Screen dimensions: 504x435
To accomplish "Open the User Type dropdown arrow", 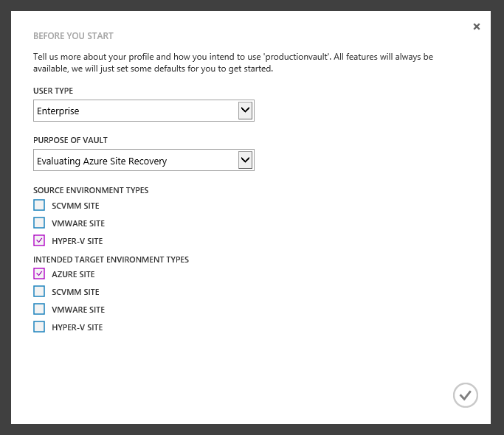I will [246, 111].
